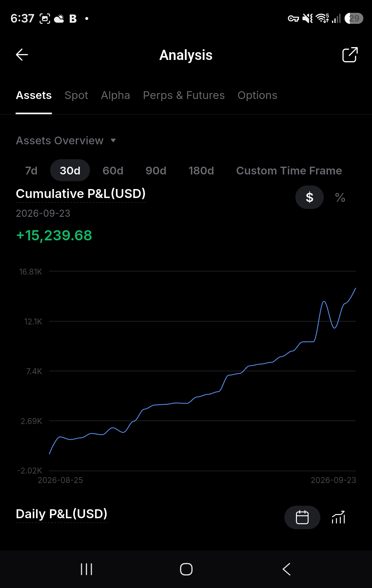Show P&L in dollar amount
372x588 pixels.
(309, 197)
